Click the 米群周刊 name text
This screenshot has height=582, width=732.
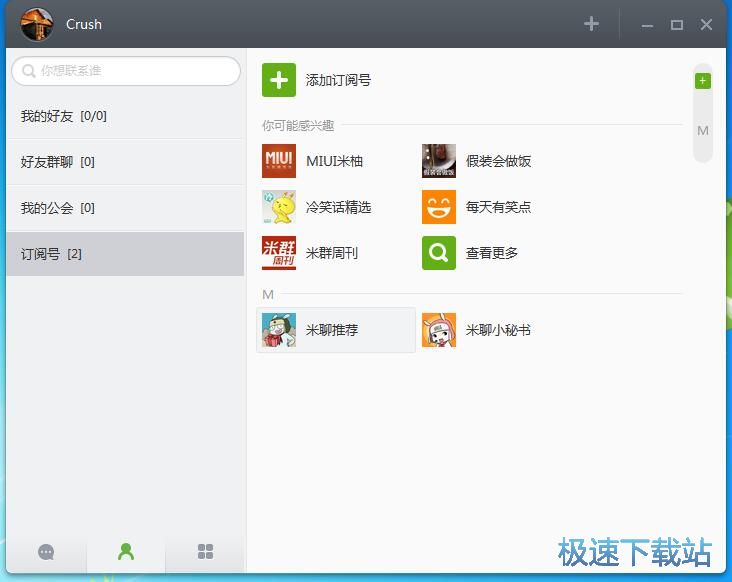(x=332, y=253)
